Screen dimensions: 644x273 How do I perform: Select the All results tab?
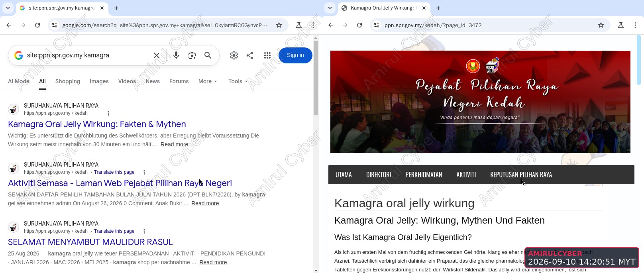pyautogui.click(x=42, y=81)
